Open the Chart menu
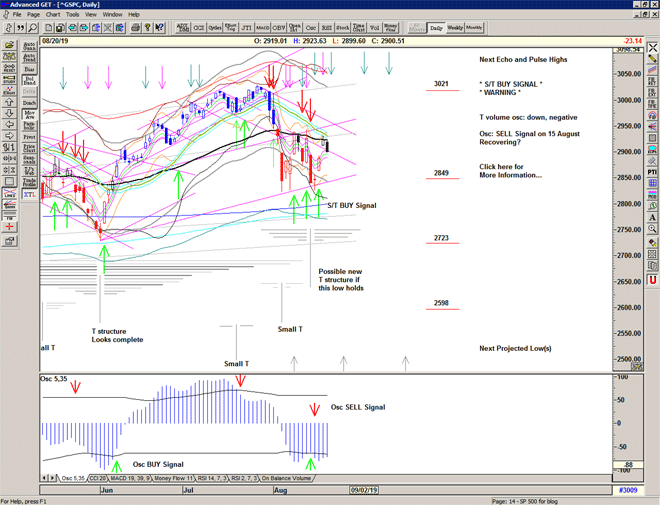 click(x=53, y=15)
